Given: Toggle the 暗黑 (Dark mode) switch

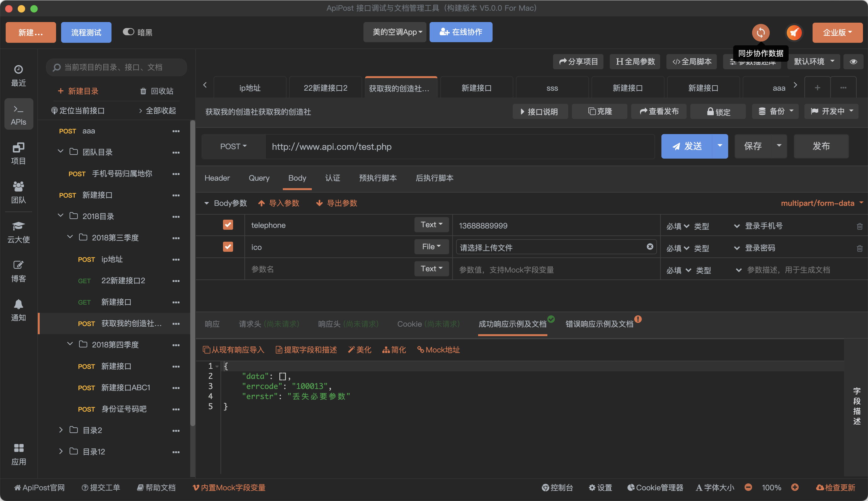Looking at the screenshot, I should pyautogui.click(x=128, y=31).
